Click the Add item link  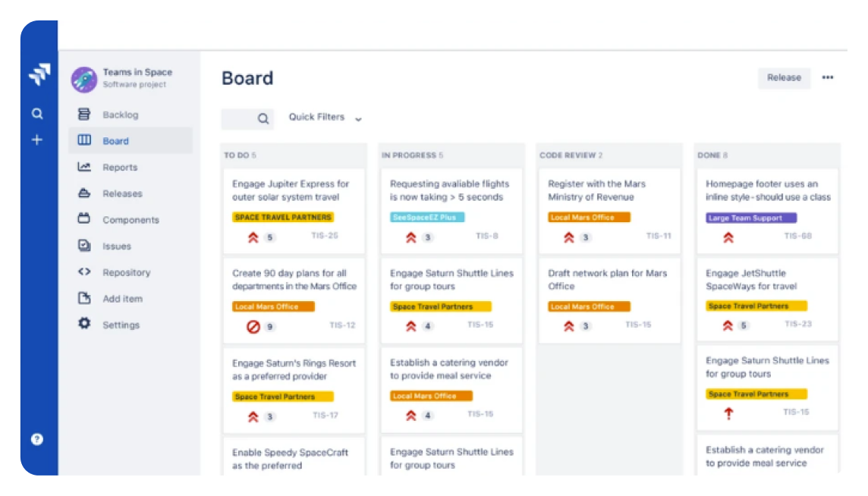tap(122, 299)
